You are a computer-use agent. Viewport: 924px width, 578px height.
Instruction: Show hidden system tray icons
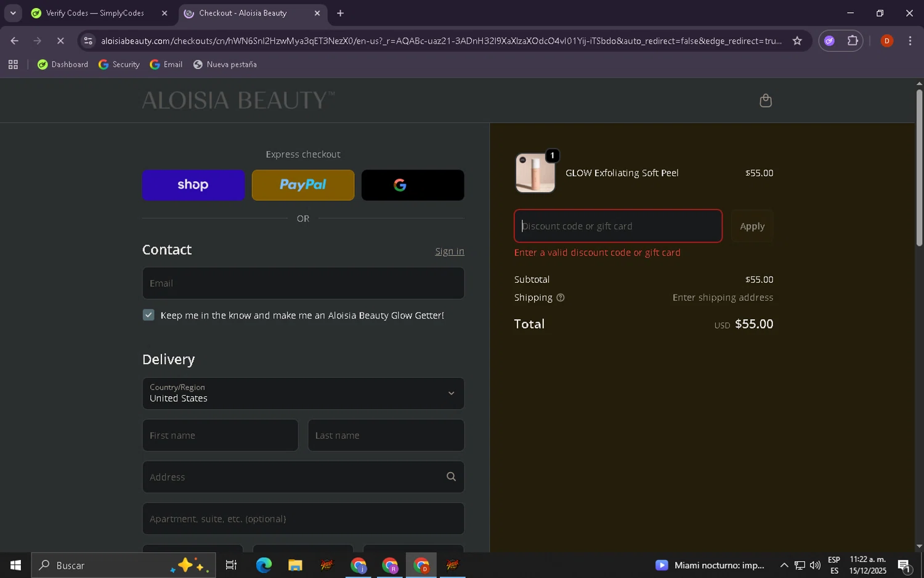[x=784, y=565]
